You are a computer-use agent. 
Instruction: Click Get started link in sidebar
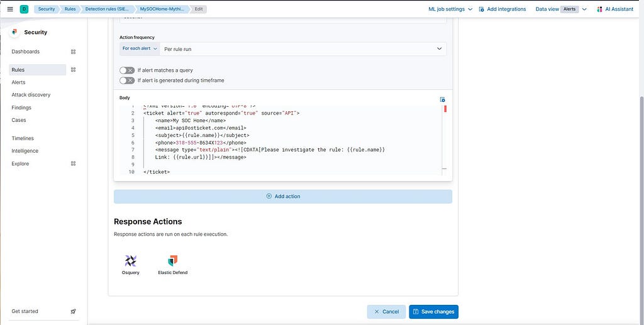coord(25,311)
